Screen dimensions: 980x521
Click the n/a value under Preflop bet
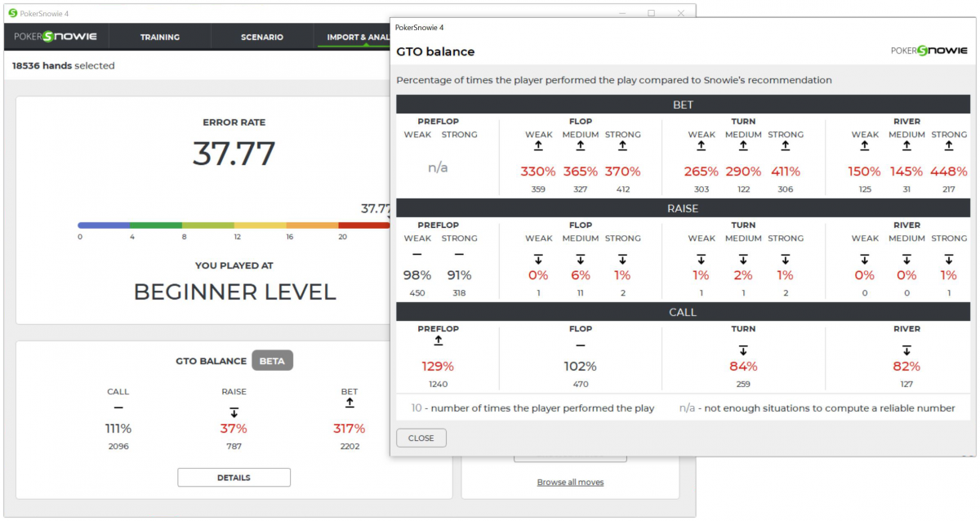pos(438,167)
